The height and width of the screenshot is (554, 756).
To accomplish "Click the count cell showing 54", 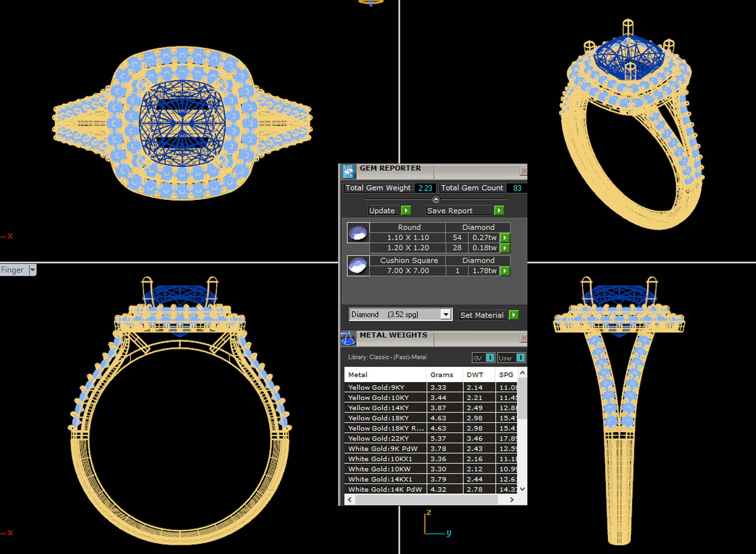I will 457,238.
